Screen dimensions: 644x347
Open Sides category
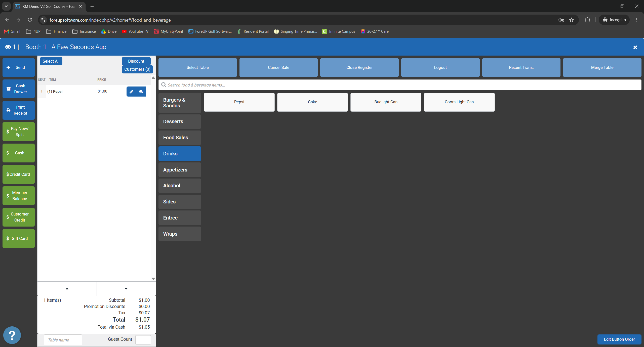point(180,202)
